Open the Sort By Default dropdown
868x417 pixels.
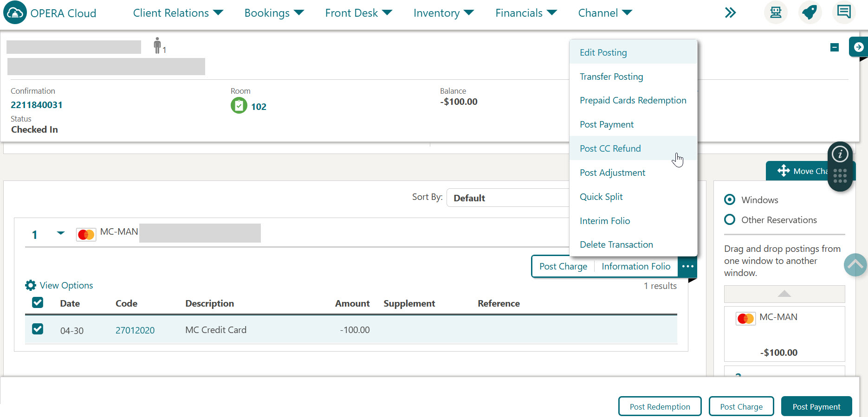508,198
